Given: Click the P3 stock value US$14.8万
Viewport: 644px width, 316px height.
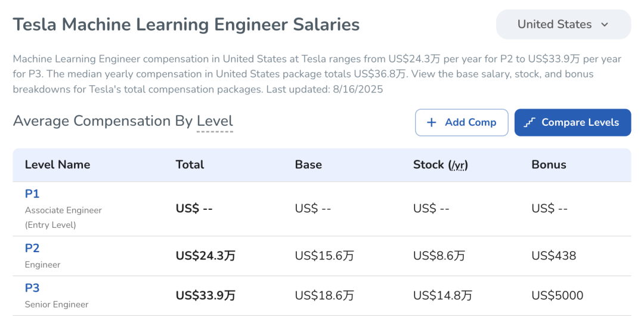Looking at the screenshot, I should pos(442,295).
